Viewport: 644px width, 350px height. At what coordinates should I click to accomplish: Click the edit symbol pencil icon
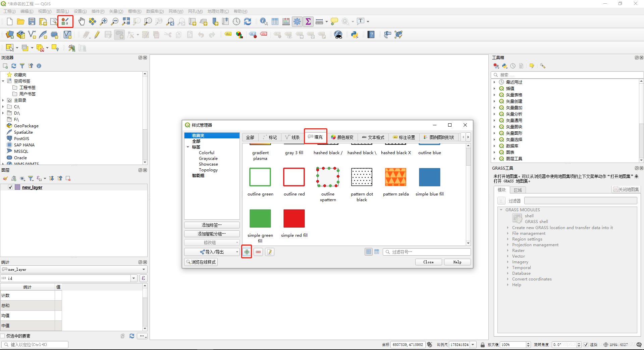(270, 252)
